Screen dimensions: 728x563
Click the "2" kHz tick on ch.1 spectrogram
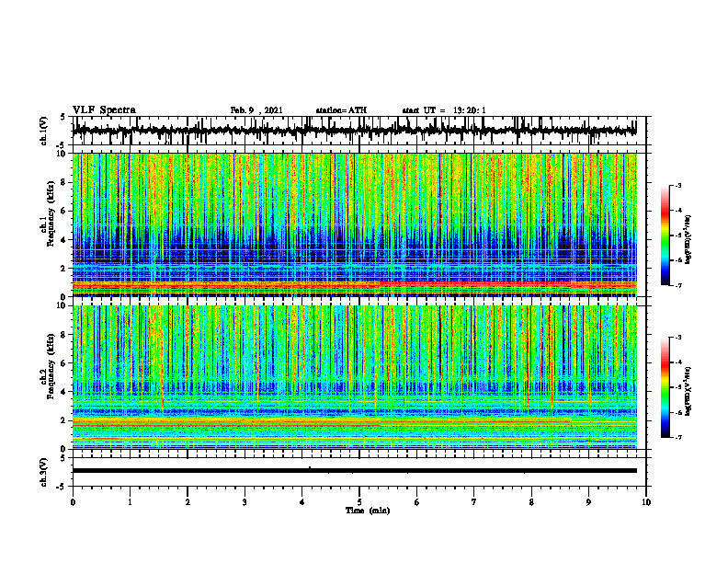click(64, 269)
